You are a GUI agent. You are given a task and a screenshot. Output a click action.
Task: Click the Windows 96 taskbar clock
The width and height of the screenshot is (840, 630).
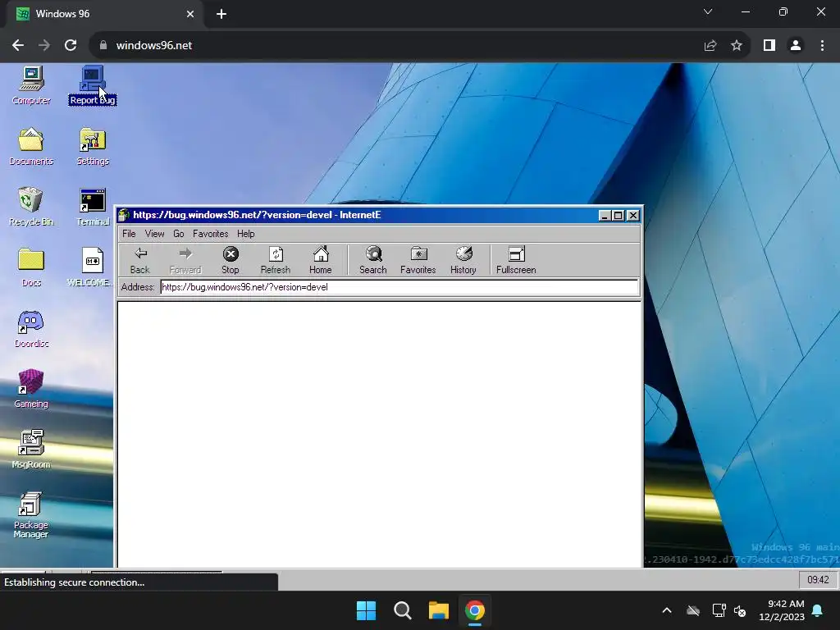[818, 580]
